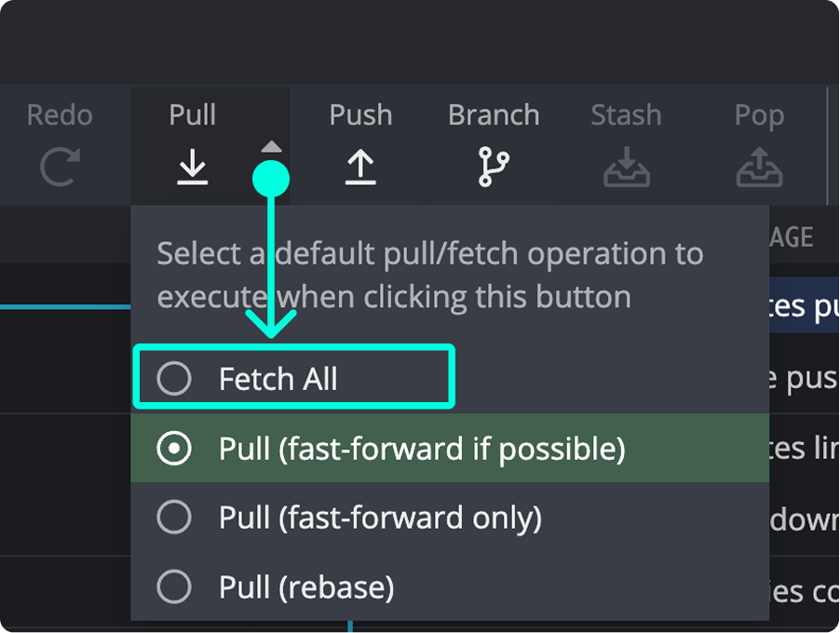Screen dimensions: 840x633
Task: Click the Branch toolbar label
Action: point(493,114)
